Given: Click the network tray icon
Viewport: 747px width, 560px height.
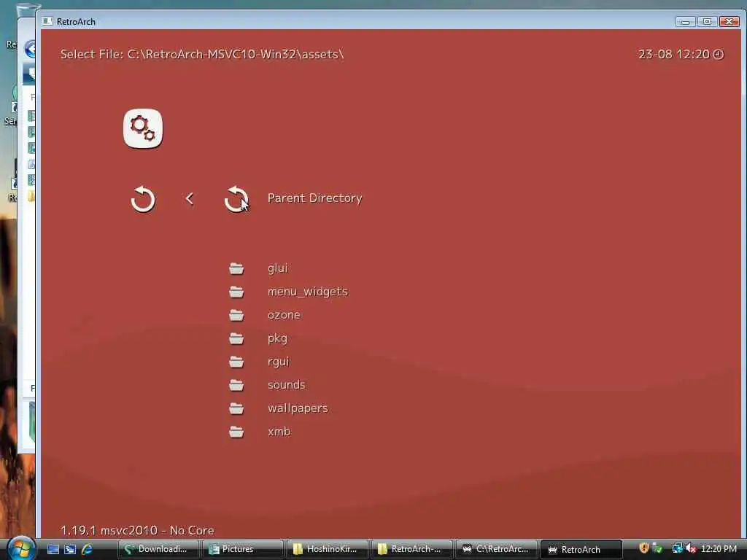Looking at the screenshot, I should click(x=677, y=548).
